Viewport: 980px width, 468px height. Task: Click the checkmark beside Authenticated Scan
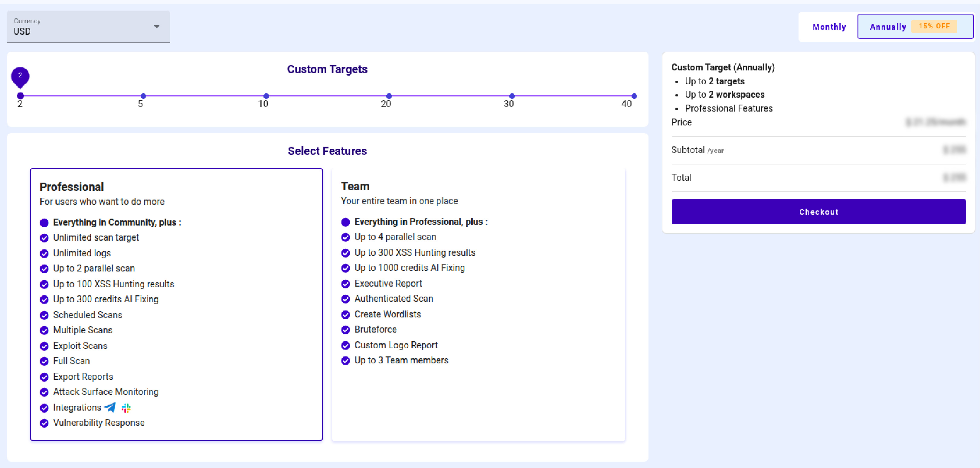[345, 299]
